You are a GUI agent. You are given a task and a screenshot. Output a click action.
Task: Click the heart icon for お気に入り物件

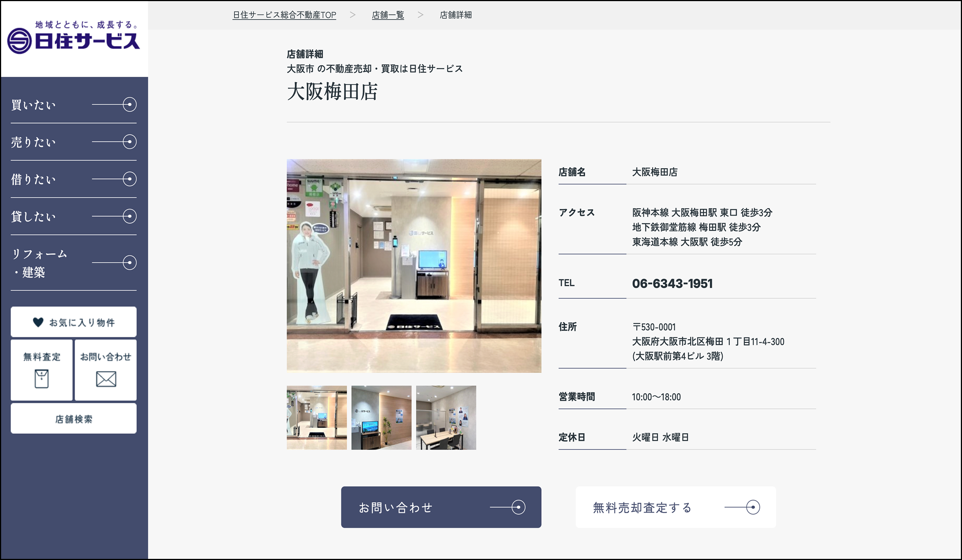[38, 322]
